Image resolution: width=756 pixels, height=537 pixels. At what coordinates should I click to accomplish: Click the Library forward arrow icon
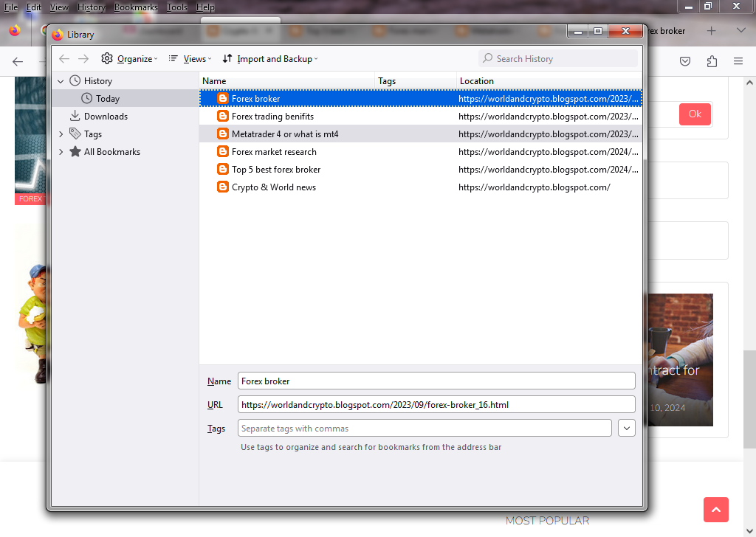(83, 59)
